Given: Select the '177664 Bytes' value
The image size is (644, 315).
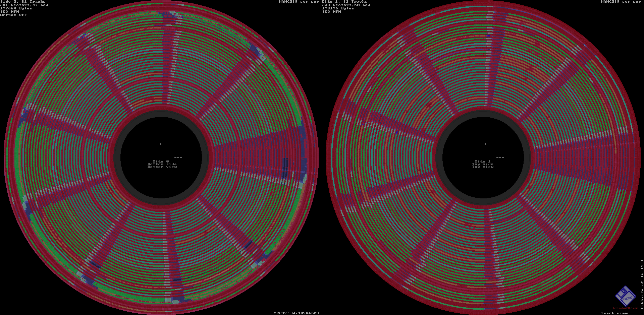Looking at the screenshot, I should (16, 8).
